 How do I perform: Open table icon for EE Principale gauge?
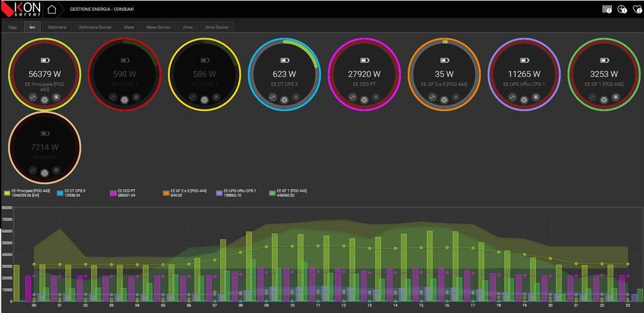click(x=56, y=97)
